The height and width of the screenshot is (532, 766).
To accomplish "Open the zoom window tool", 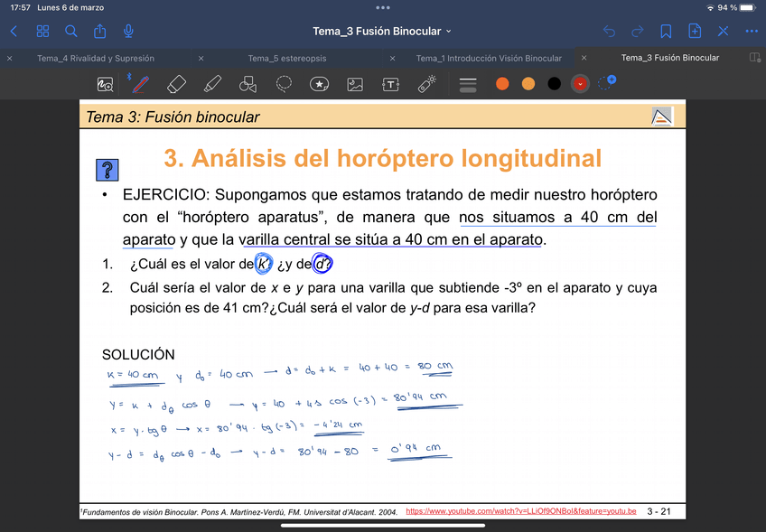I will point(105,84).
